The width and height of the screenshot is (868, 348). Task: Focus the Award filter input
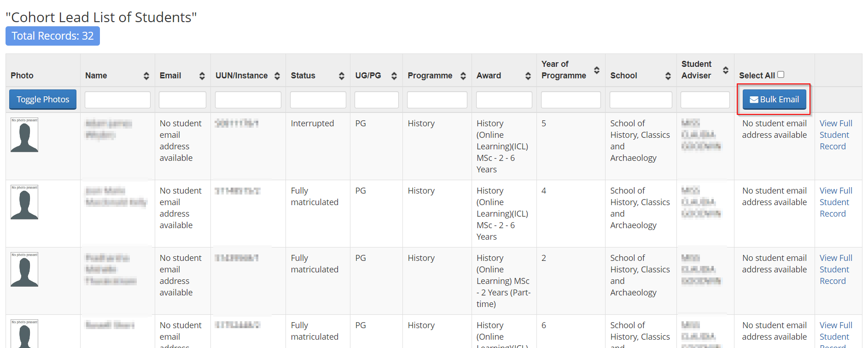tap(504, 100)
